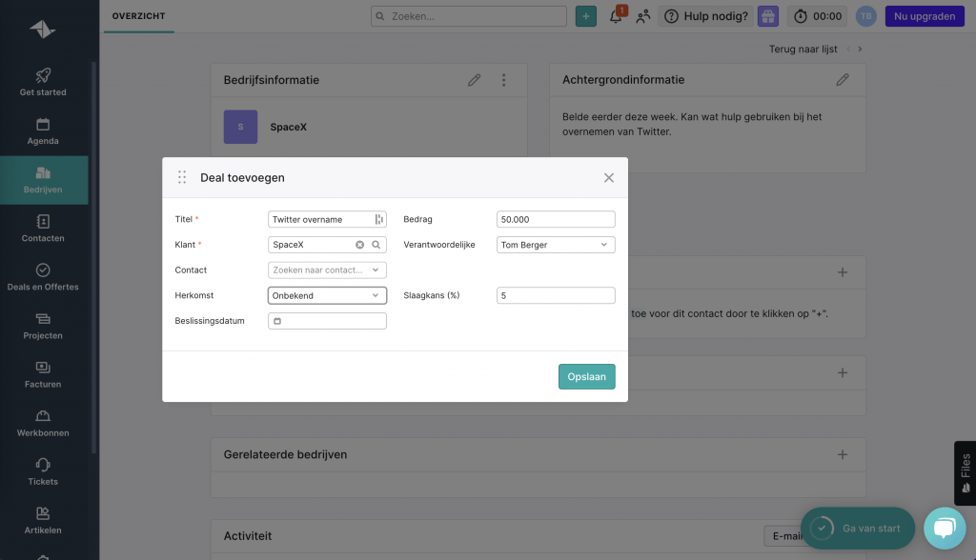Image resolution: width=976 pixels, height=560 pixels.
Task: Open the Verantwoordelijke dropdown showing Tom Berger
Action: (x=556, y=245)
